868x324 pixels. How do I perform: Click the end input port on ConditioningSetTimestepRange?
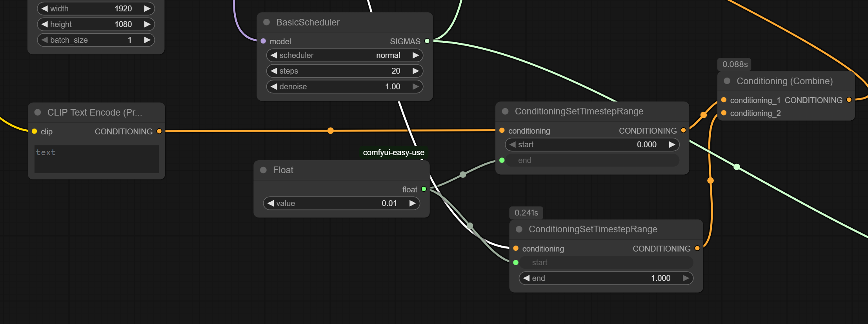point(502,160)
